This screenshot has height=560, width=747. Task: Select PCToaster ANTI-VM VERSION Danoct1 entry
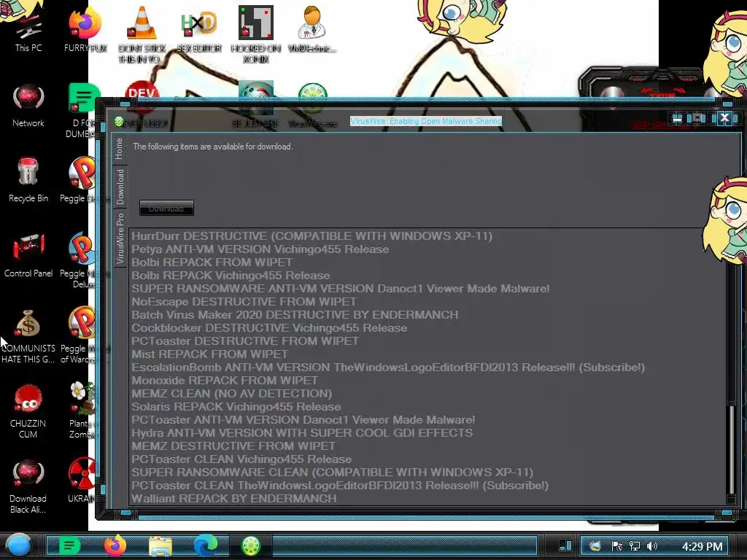tap(303, 420)
